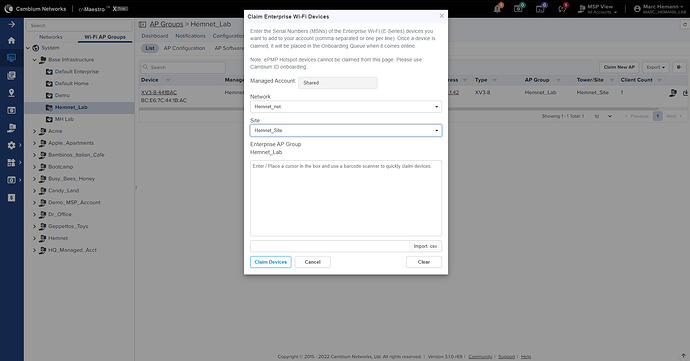Click the device list Search field
690x361 pixels.
pyautogui.click(x=183, y=67)
